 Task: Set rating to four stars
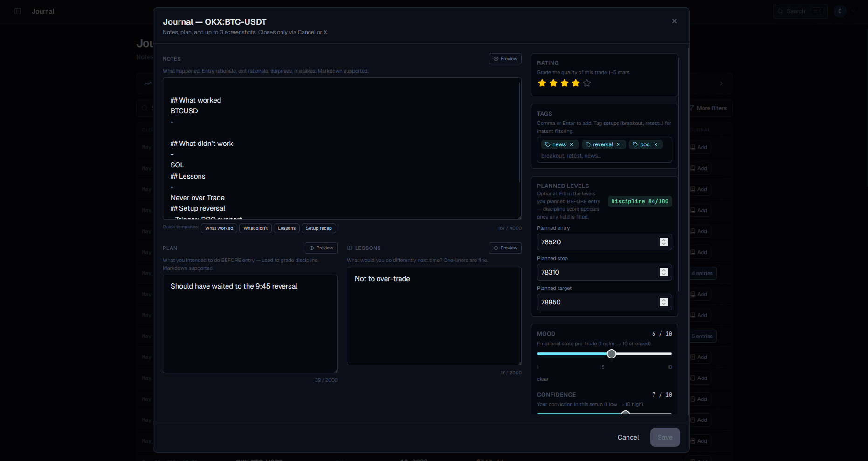coord(576,83)
